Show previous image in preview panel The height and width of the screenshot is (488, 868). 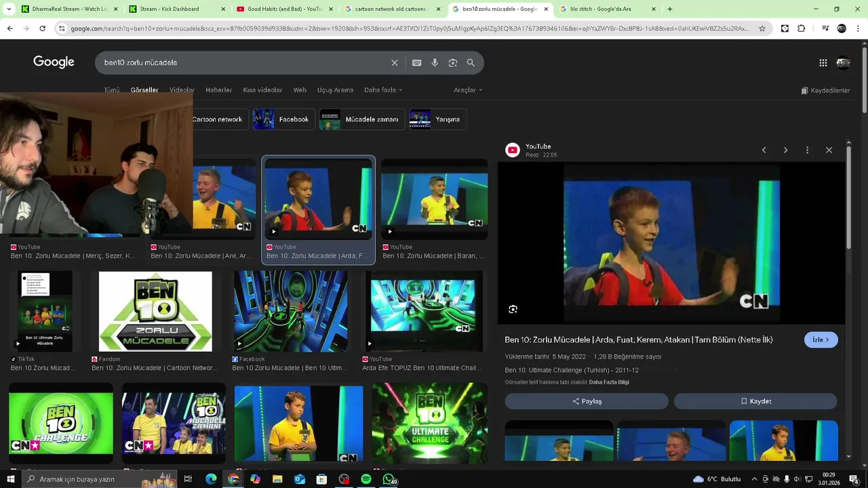point(764,150)
